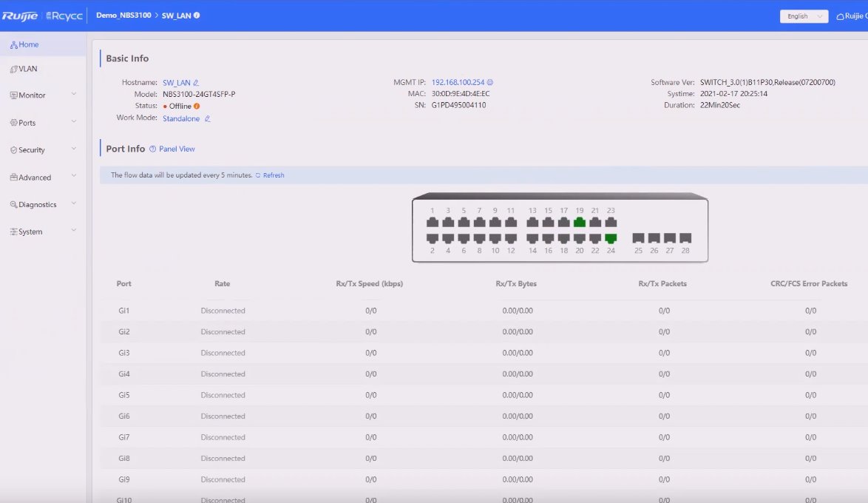Select green port 24 on switch panel
The image size is (868, 503).
click(x=611, y=238)
